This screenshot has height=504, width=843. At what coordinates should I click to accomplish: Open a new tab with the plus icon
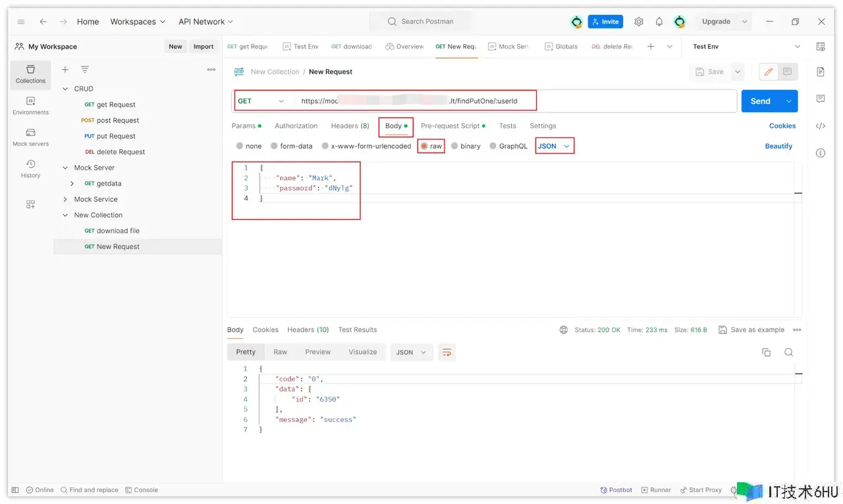tap(651, 47)
